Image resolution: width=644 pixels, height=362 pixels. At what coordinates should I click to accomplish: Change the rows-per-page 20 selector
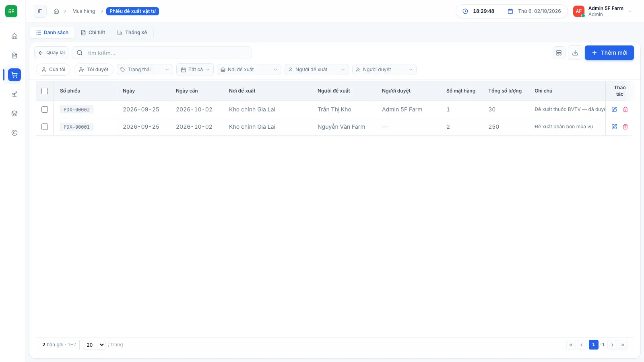94,345
